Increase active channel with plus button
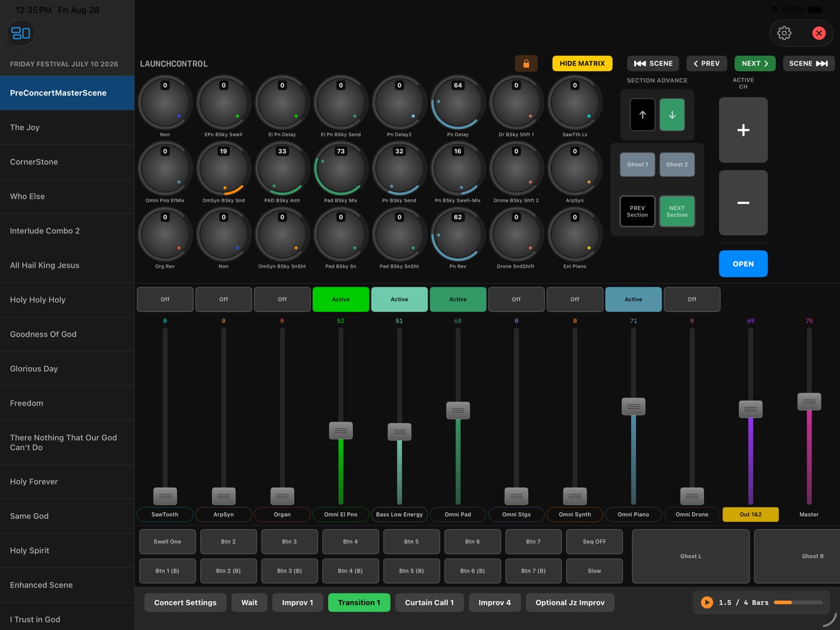The image size is (840, 630). pyautogui.click(x=743, y=130)
